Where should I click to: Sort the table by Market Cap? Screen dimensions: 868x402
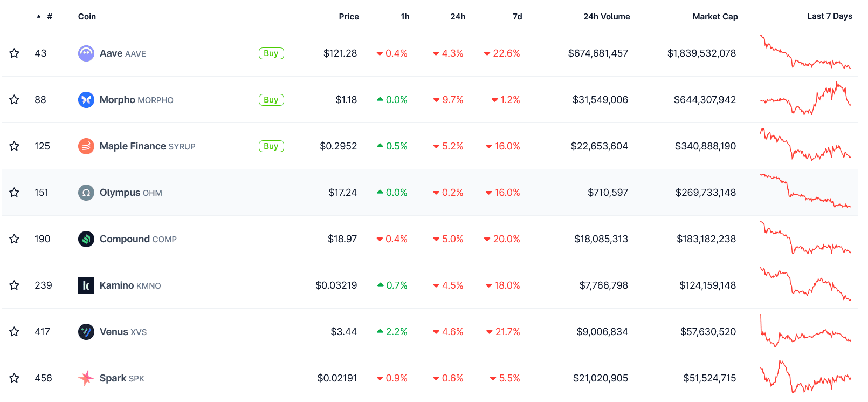(x=715, y=17)
